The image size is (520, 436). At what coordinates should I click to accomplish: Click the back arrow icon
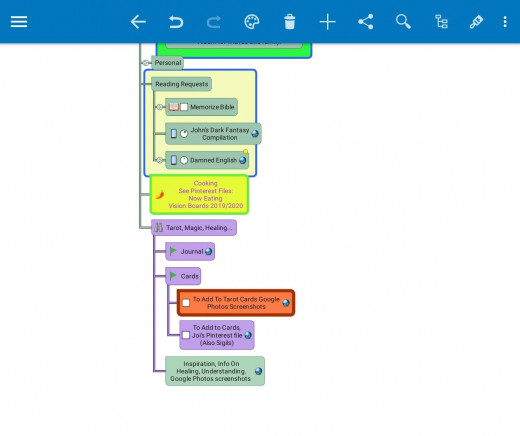[x=138, y=22]
